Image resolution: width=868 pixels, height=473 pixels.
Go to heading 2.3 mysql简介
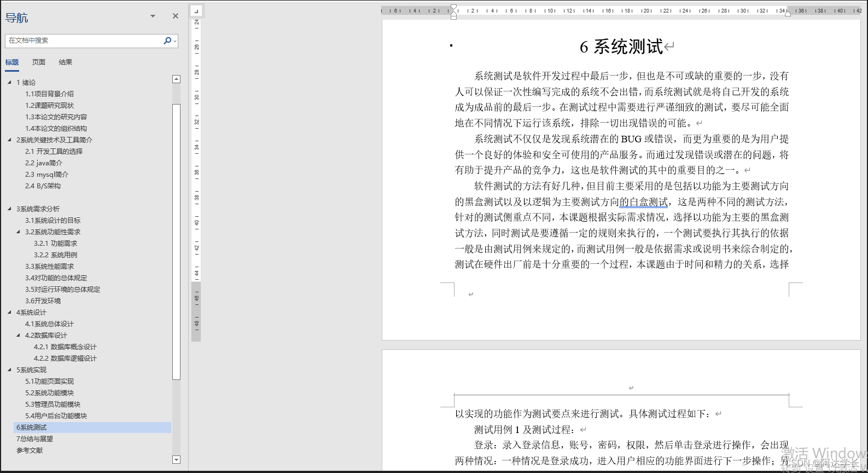46,175
